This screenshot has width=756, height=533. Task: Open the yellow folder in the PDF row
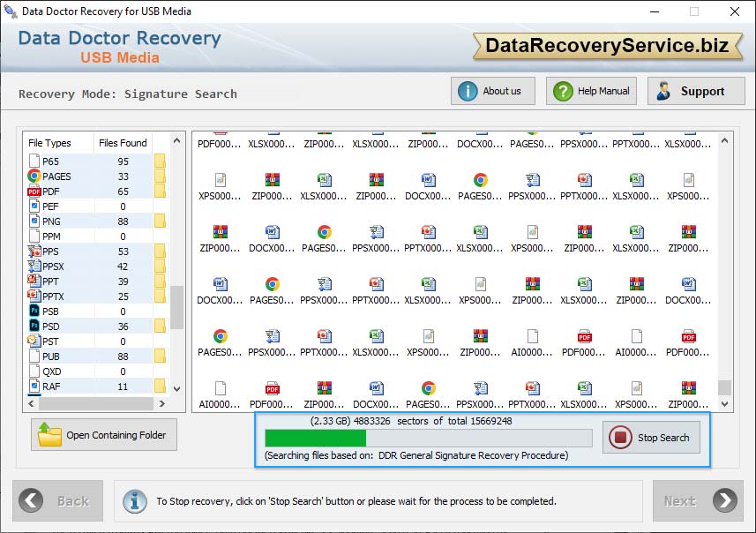tap(160, 191)
